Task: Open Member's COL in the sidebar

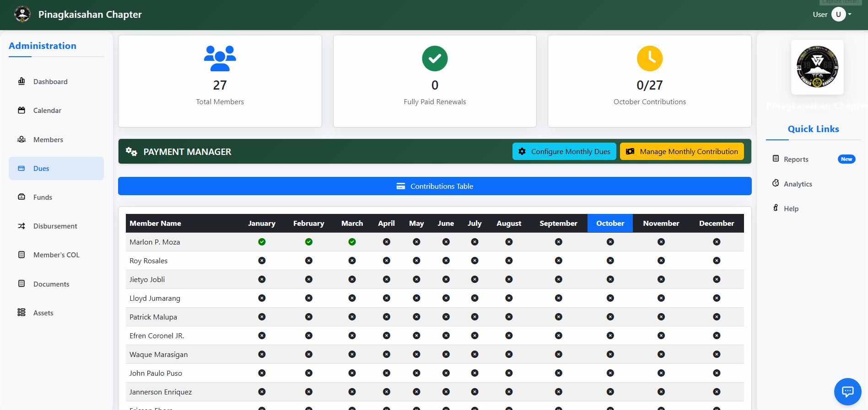Action: (56, 255)
